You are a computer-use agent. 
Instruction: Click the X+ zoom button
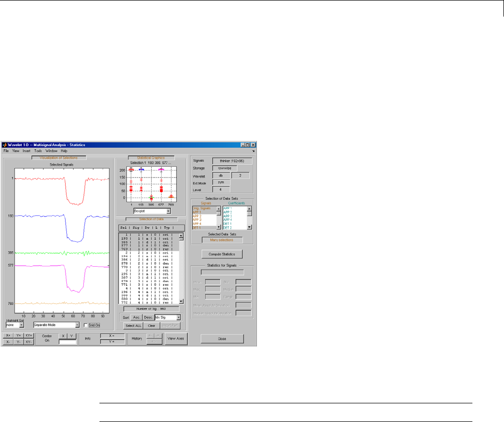point(8,336)
